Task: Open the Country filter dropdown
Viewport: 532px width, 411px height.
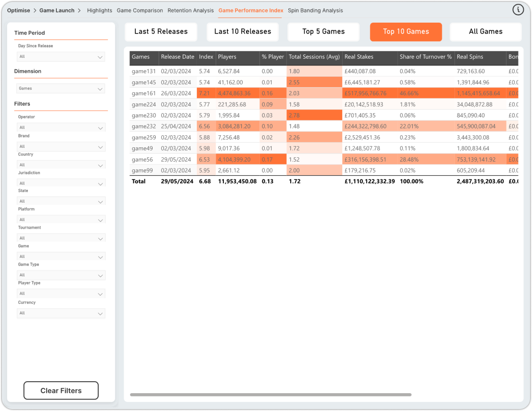Action: 61,165
